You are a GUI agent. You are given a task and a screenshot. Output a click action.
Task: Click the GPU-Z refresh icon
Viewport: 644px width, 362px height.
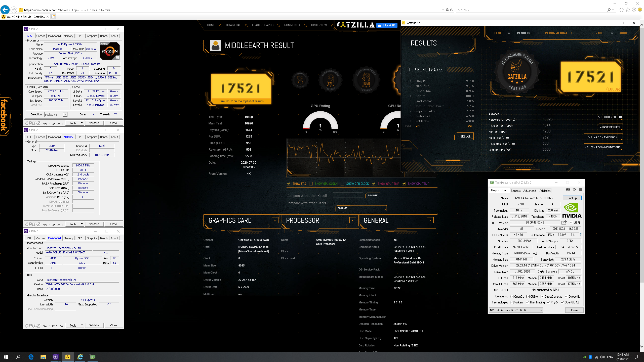574,189
